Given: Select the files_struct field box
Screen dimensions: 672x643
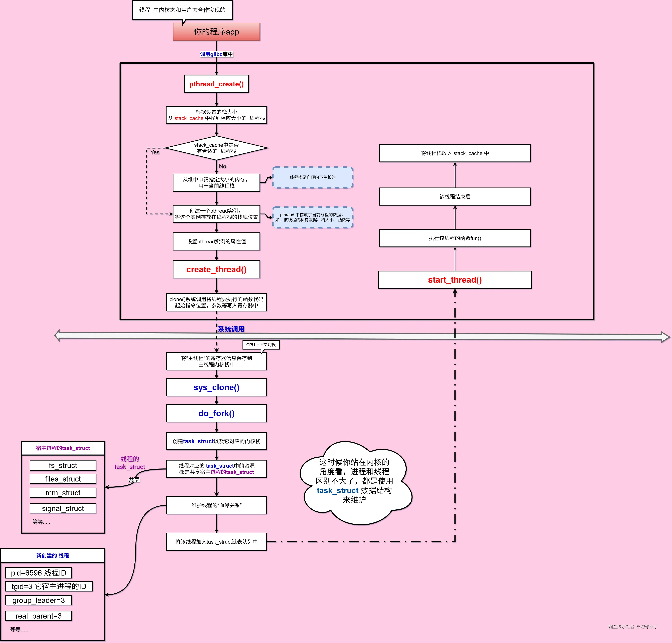Looking at the screenshot, I should coord(63,479).
